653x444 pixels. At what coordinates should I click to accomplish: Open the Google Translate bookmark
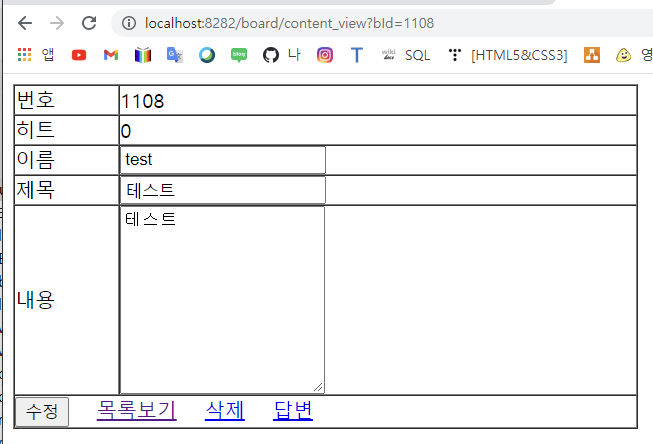(x=174, y=55)
